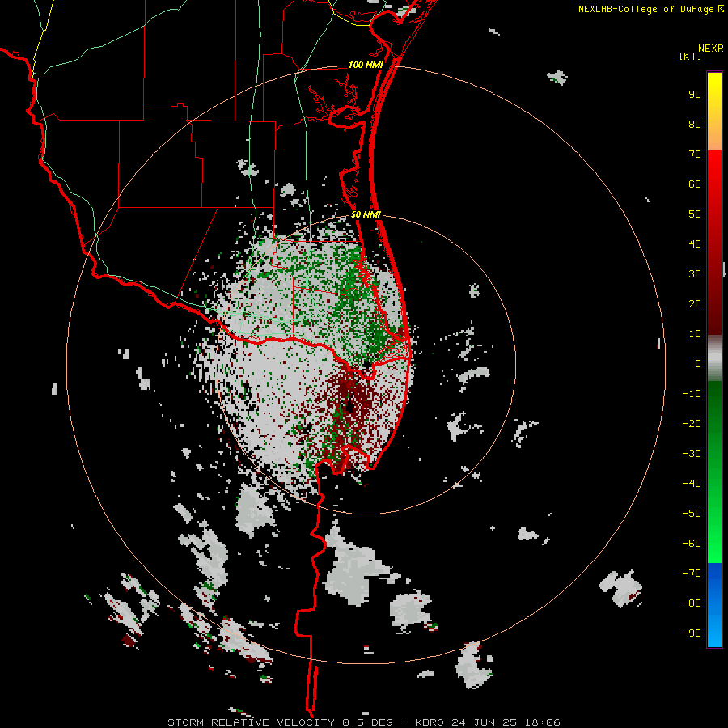Click the -80 value on velocity scale

(692, 603)
